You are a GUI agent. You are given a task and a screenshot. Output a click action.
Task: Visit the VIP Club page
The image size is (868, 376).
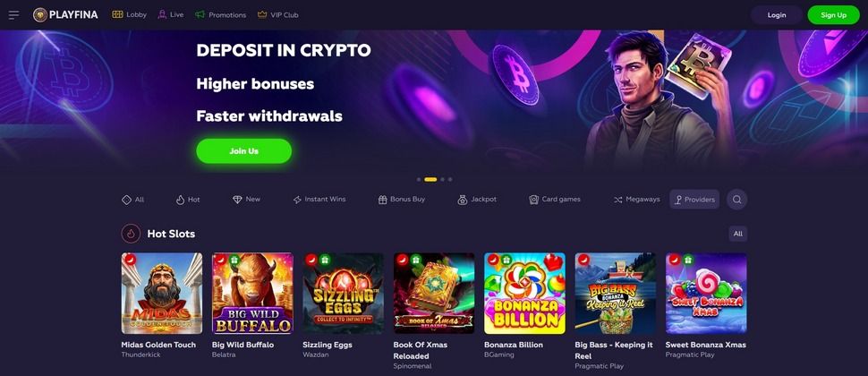(x=278, y=15)
